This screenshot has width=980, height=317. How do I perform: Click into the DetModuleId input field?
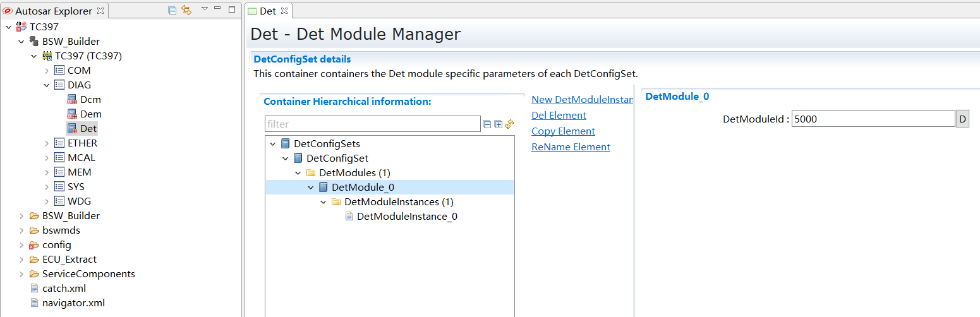click(872, 119)
